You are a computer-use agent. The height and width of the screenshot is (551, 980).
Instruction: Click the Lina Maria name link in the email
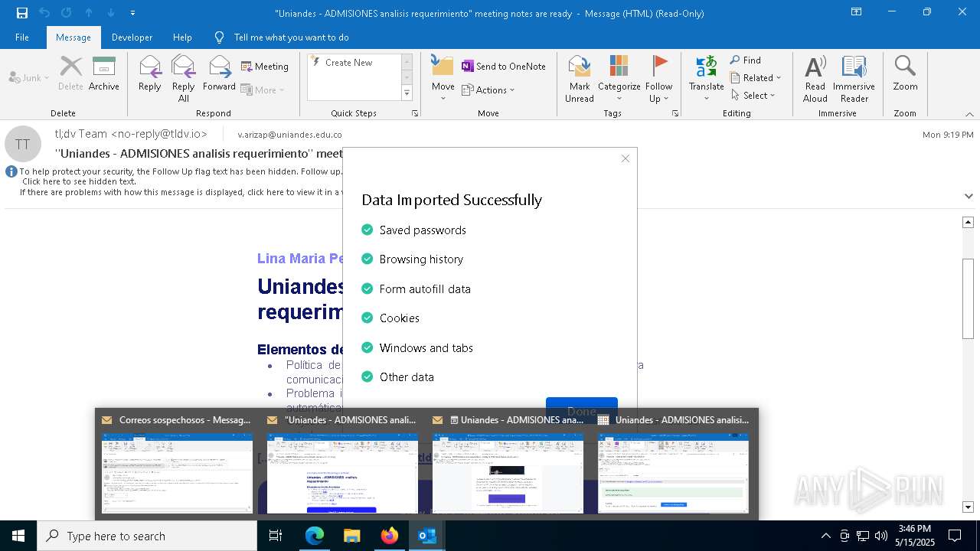click(x=300, y=259)
